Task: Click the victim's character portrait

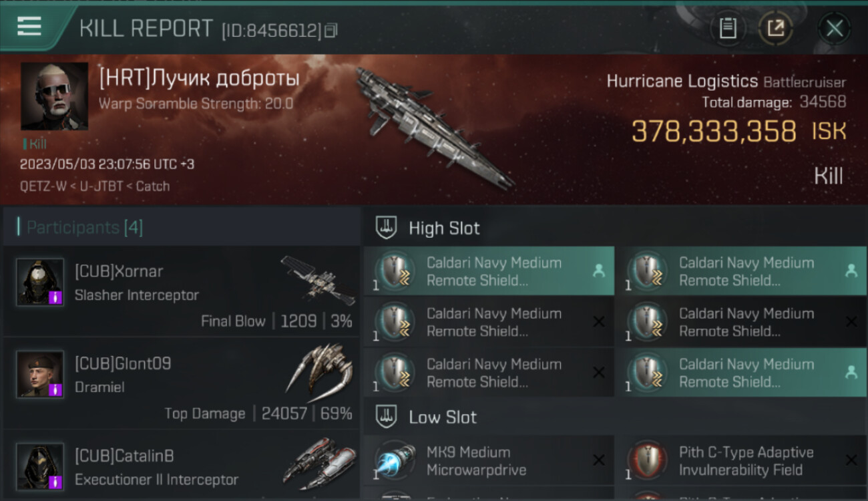Action: [54, 96]
